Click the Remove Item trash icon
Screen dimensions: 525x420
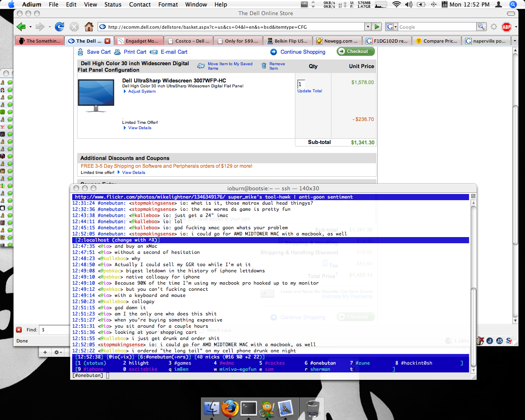coord(264,66)
